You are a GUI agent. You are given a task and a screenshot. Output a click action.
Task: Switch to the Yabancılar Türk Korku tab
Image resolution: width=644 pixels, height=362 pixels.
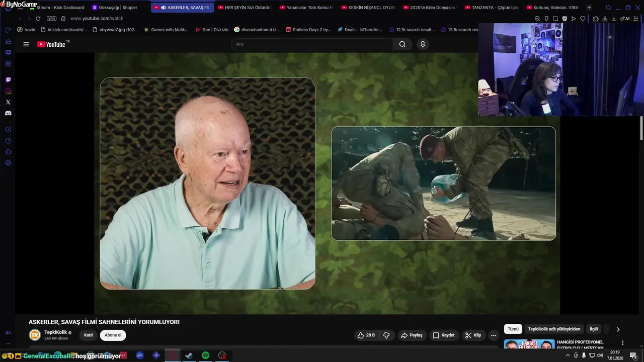pos(307,8)
